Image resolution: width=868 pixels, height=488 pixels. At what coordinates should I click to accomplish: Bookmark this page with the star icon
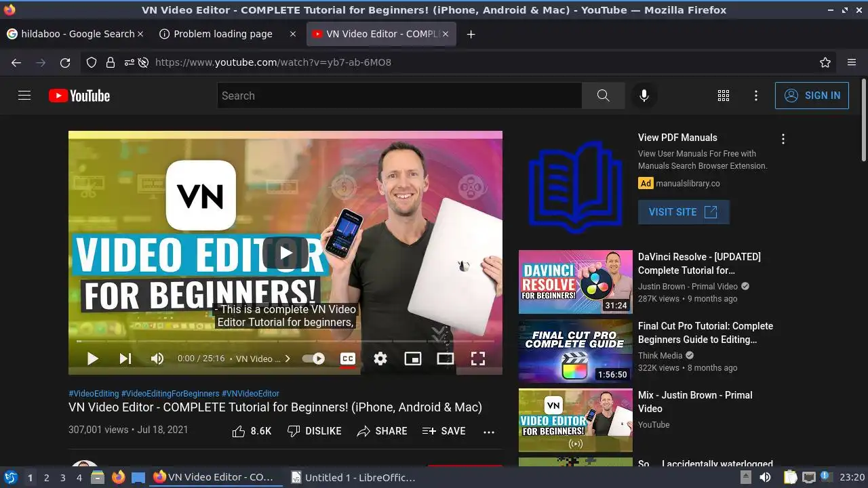[825, 62]
